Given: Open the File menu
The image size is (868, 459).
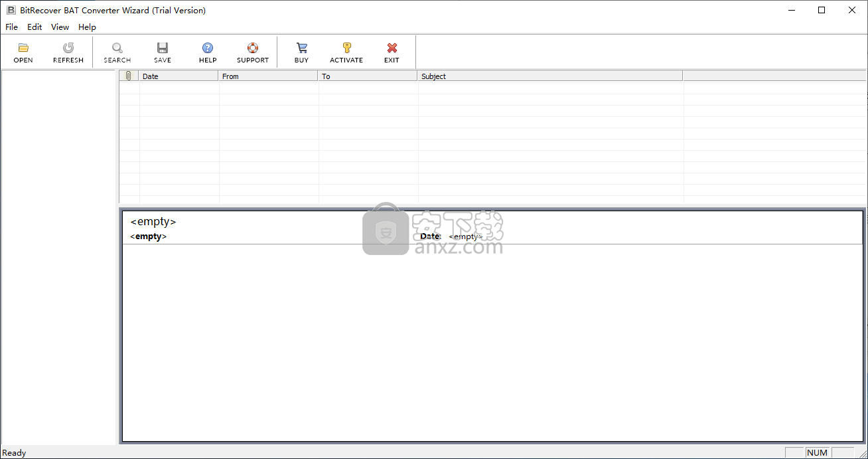Looking at the screenshot, I should click(x=12, y=27).
